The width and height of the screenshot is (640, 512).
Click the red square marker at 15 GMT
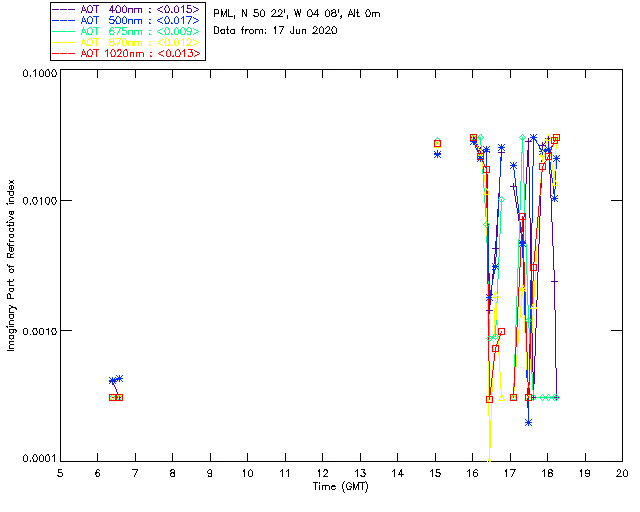tap(437, 144)
